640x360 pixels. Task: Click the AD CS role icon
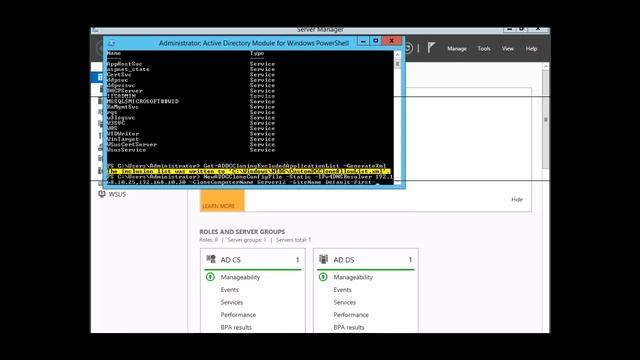211,259
